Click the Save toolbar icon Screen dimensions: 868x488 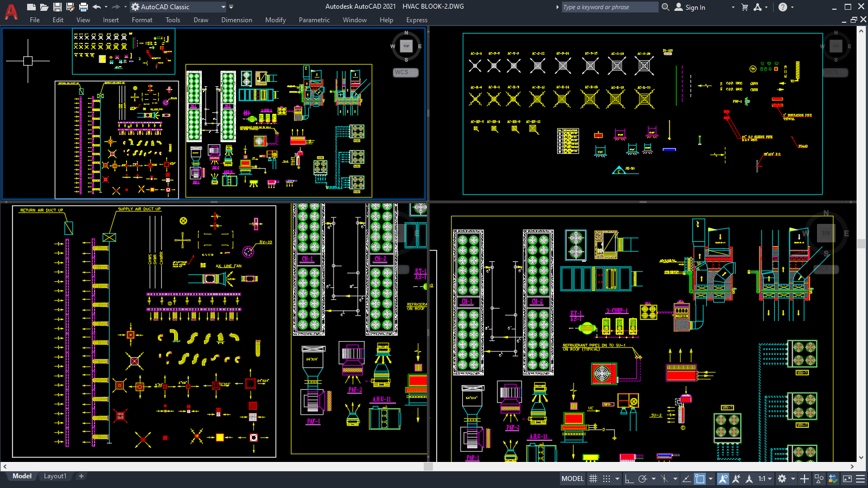click(57, 7)
